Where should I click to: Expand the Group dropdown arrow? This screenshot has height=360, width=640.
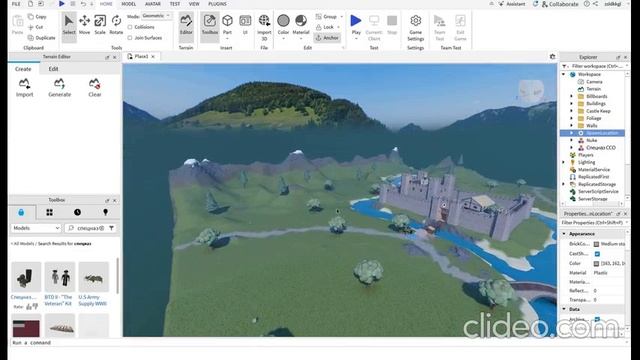click(x=342, y=17)
